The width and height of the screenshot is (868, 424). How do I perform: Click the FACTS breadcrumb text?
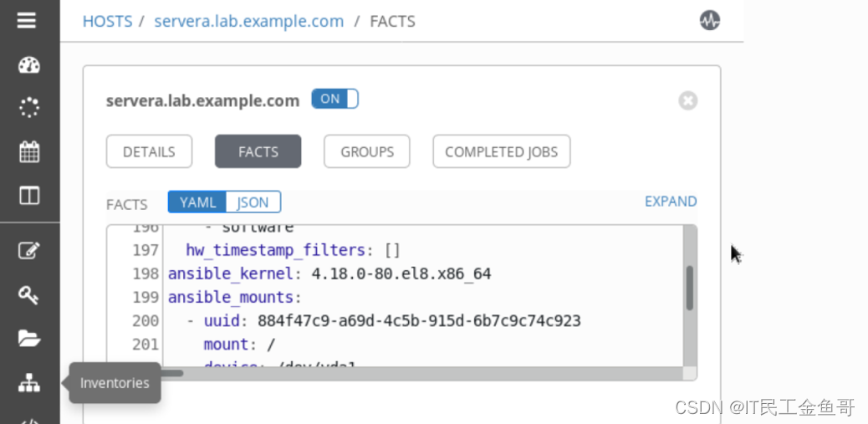[392, 22]
